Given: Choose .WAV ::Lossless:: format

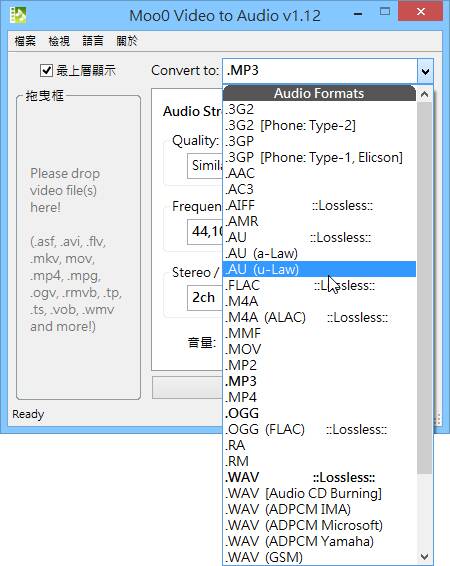Looking at the screenshot, I should coord(319,477).
